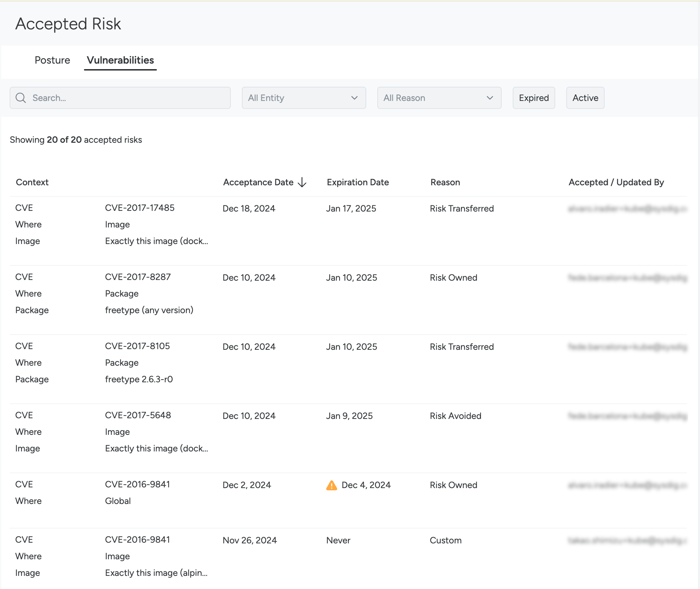
Task: Sort by Reason column header
Action: 445,182
